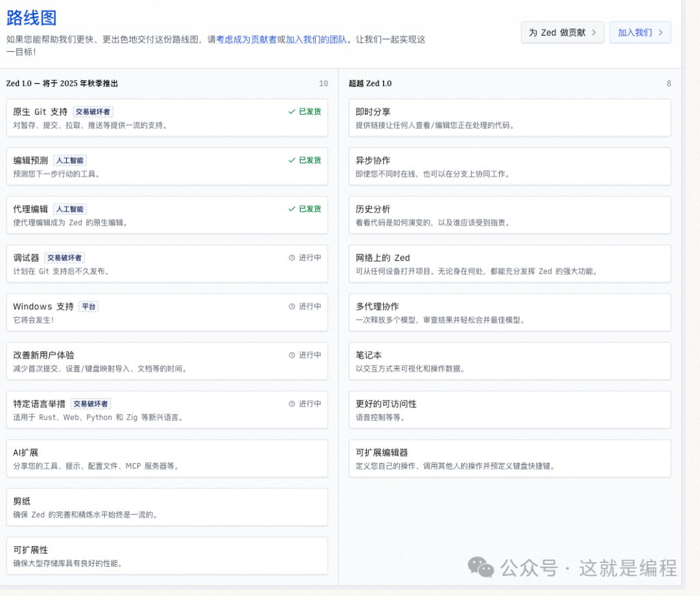
Task: Select the 'Windows 支持' card title
Action: [43, 307]
